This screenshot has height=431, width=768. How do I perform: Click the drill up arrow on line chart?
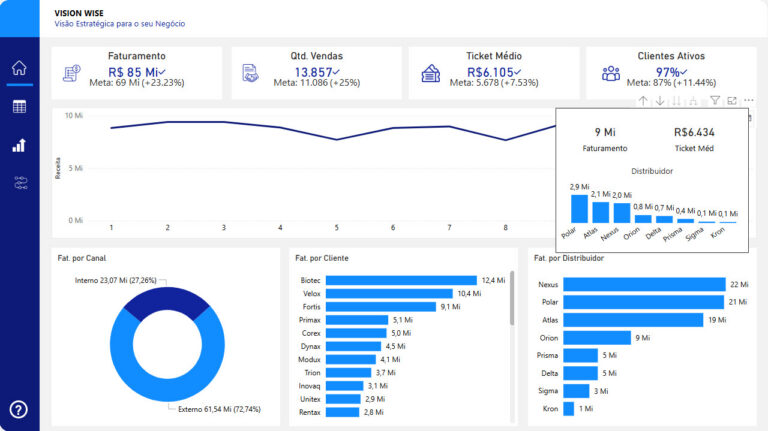pyautogui.click(x=643, y=101)
